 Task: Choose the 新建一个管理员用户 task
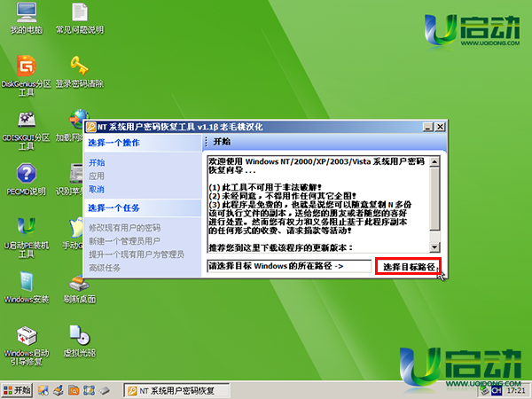click(124, 241)
